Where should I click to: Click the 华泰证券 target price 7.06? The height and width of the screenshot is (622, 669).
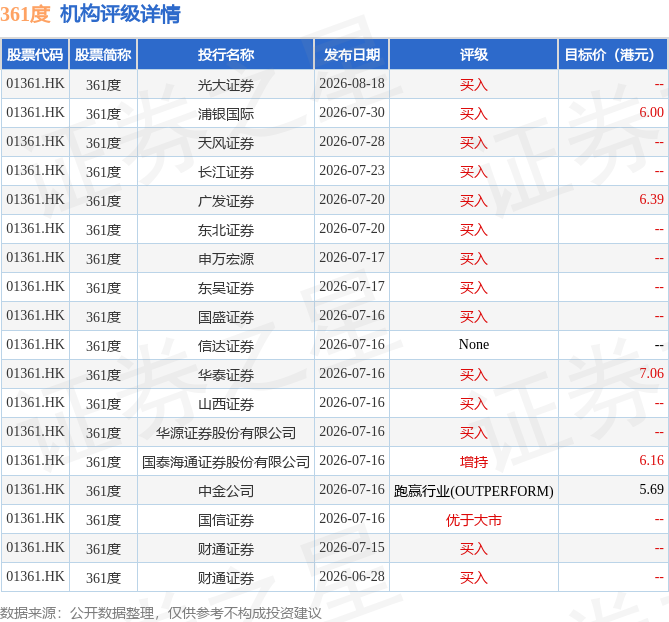click(x=651, y=374)
